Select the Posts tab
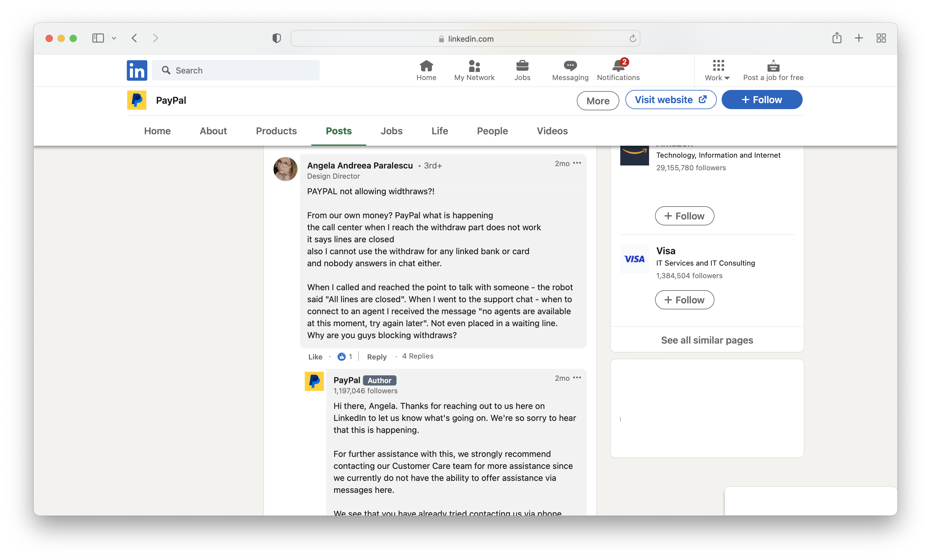 click(x=339, y=131)
